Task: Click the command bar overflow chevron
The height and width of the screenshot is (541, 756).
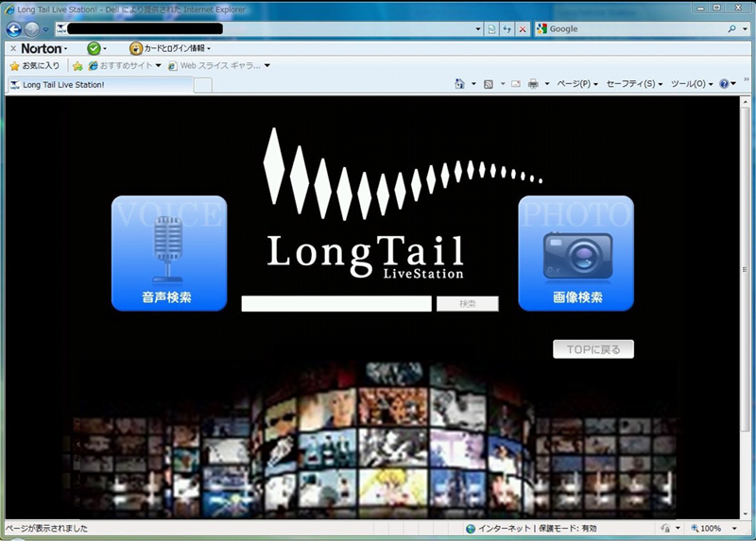Action: point(747,79)
